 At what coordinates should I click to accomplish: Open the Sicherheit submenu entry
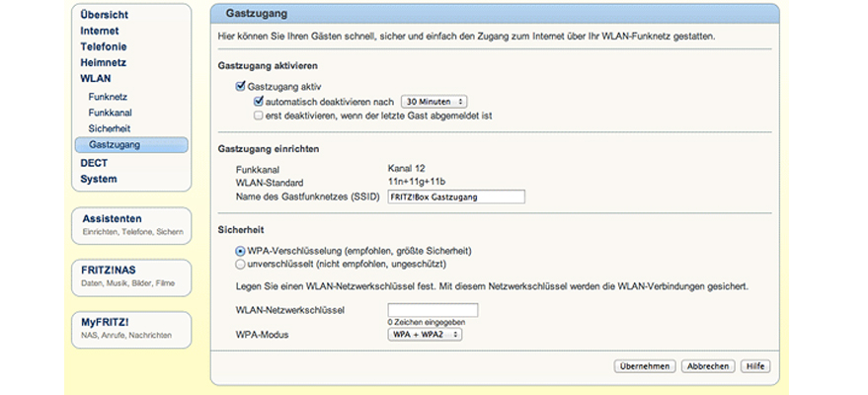110,128
